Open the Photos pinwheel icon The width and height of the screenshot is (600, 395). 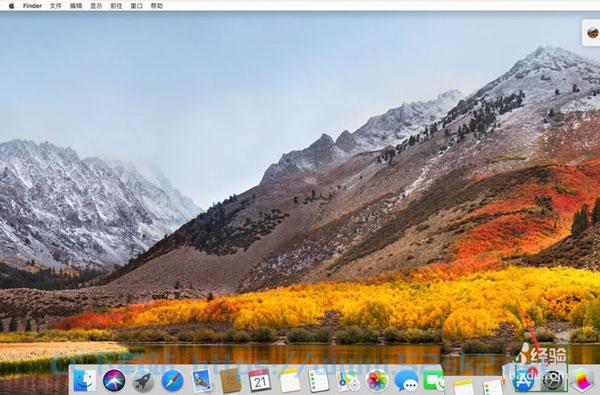coord(377,380)
